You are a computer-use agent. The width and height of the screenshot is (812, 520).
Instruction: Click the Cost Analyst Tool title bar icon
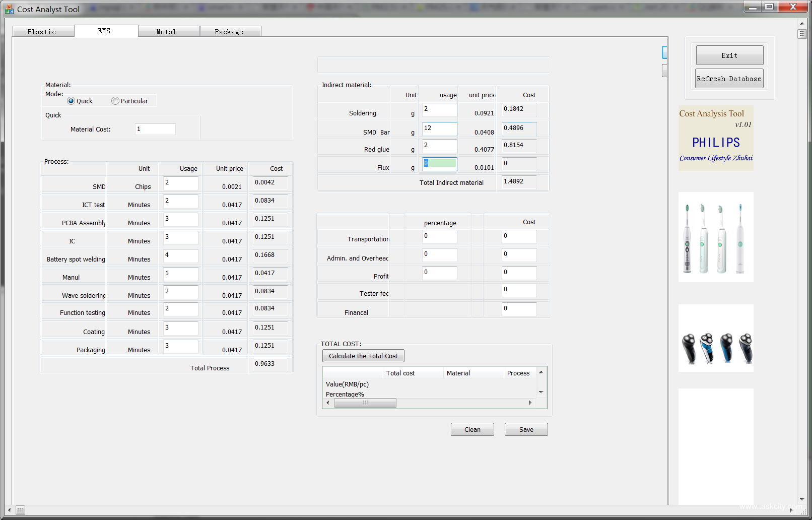(x=9, y=9)
